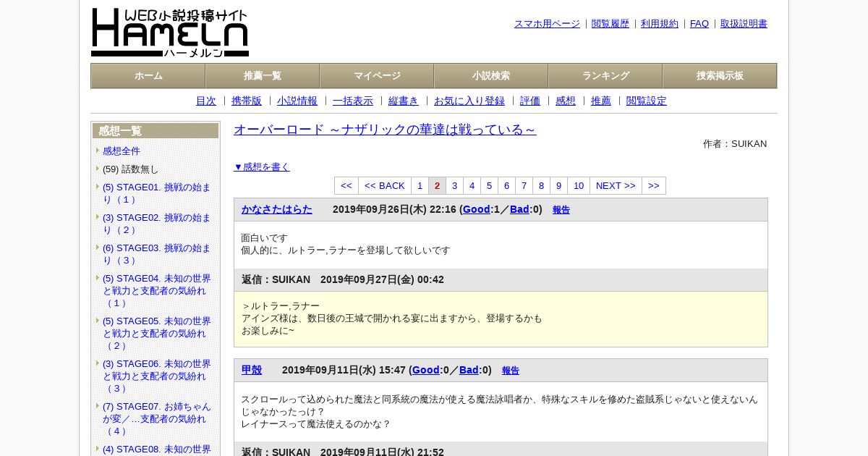Rate 甲殻's comment Good
Viewport: 868px width, 456px height.
click(426, 370)
